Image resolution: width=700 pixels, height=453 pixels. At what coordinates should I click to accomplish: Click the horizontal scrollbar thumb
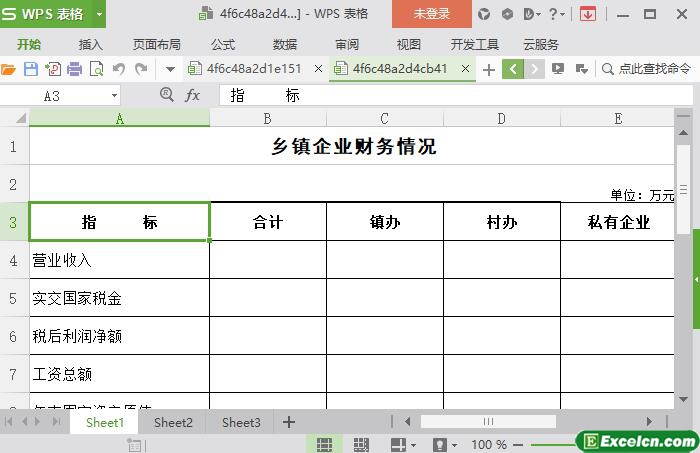click(488, 422)
